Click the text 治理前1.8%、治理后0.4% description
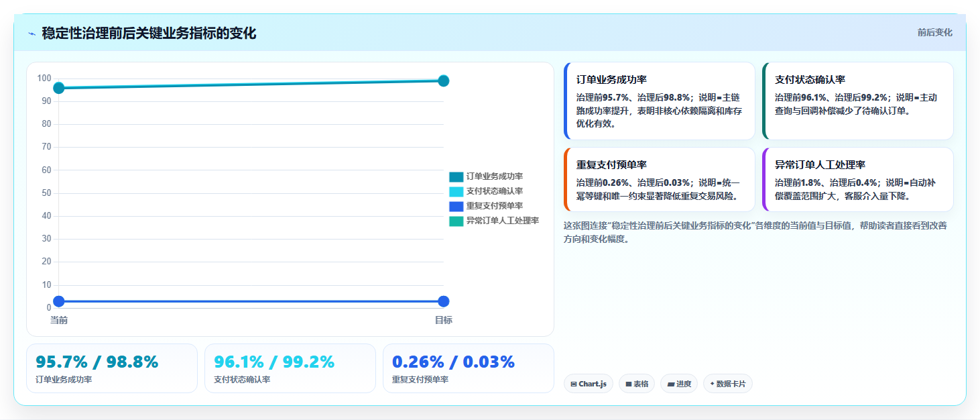This screenshot has width=980, height=420. [857, 189]
